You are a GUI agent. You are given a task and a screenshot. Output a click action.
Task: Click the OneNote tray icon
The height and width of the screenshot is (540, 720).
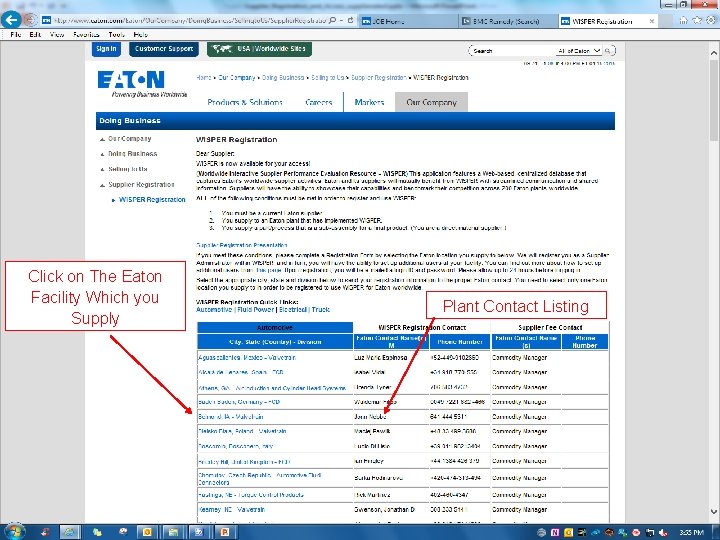(555, 533)
